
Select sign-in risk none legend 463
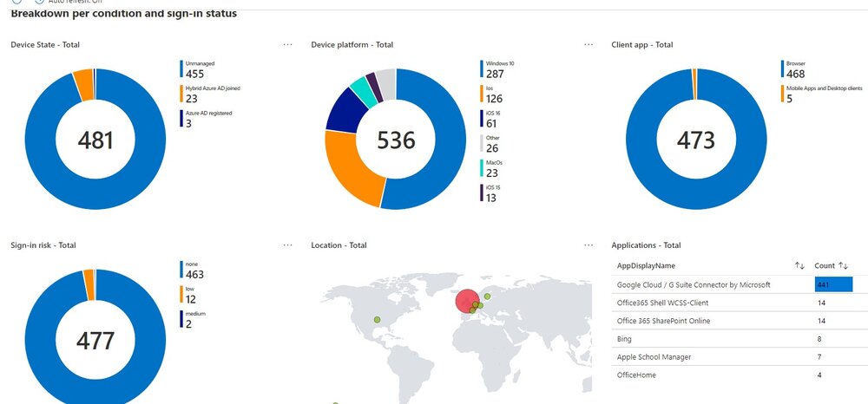192,270
